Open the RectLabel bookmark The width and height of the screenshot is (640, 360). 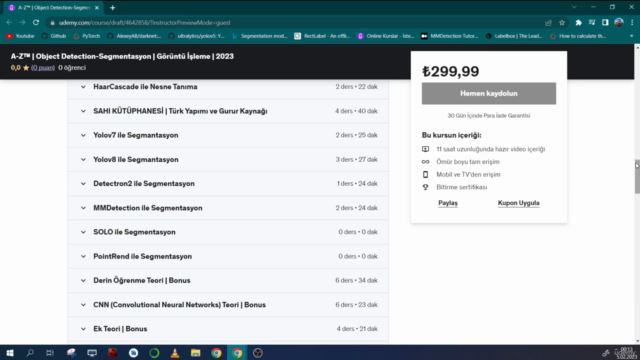click(322, 36)
